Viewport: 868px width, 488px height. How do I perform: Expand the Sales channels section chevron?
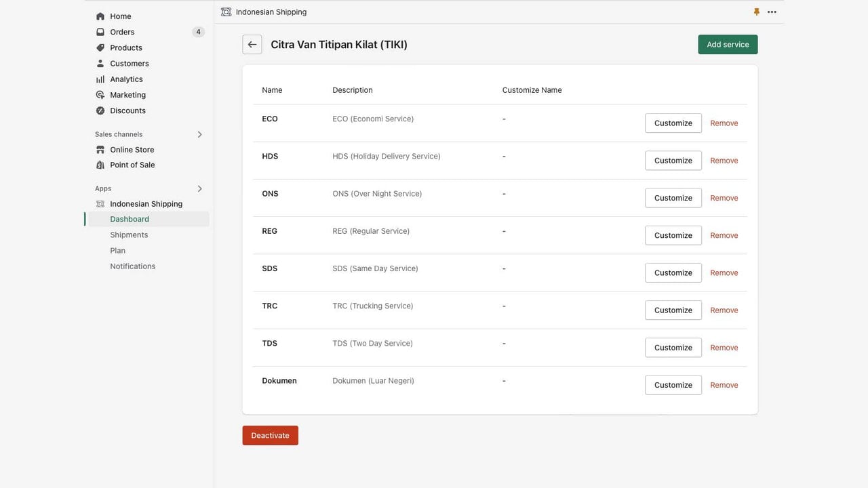pyautogui.click(x=199, y=134)
